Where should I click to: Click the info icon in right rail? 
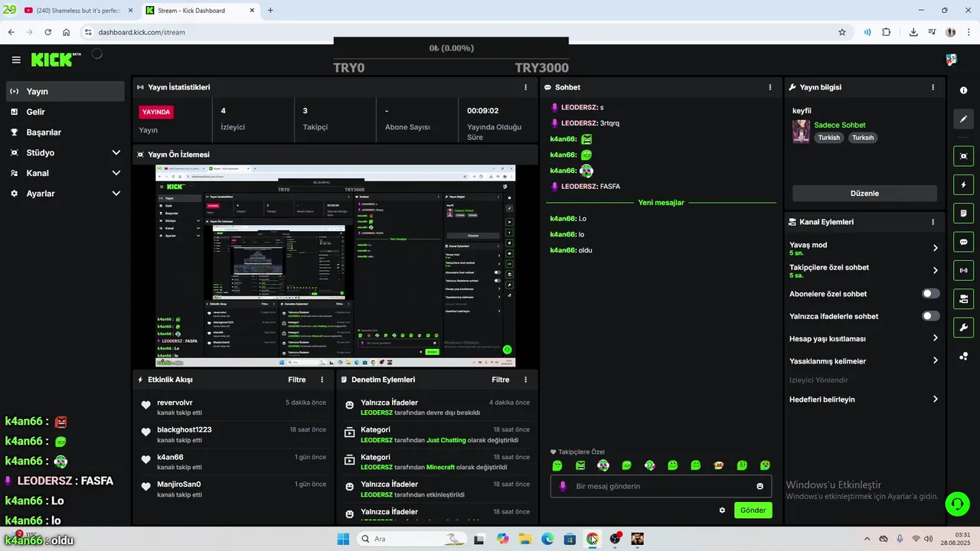tap(963, 90)
